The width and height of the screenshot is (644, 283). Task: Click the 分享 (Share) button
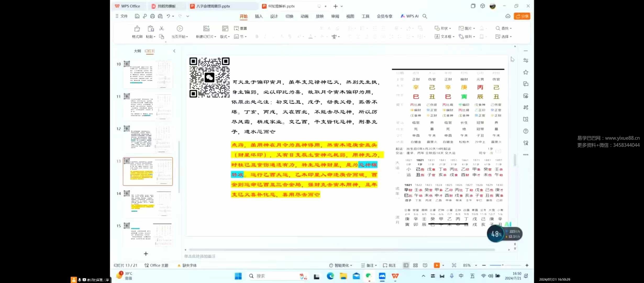(522, 16)
